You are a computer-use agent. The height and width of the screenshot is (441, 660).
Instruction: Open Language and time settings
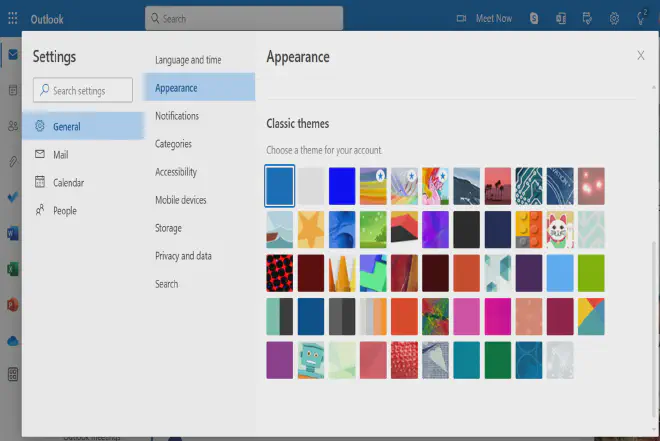[199, 60]
